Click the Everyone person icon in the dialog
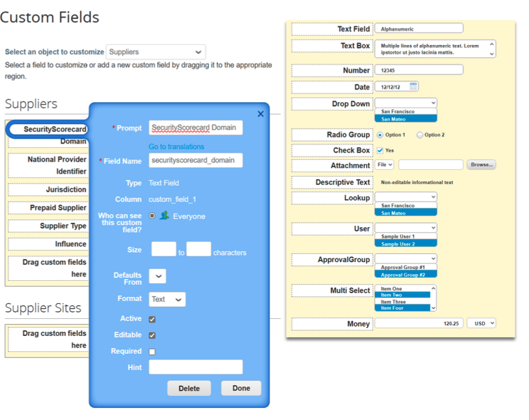 click(x=166, y=215)
